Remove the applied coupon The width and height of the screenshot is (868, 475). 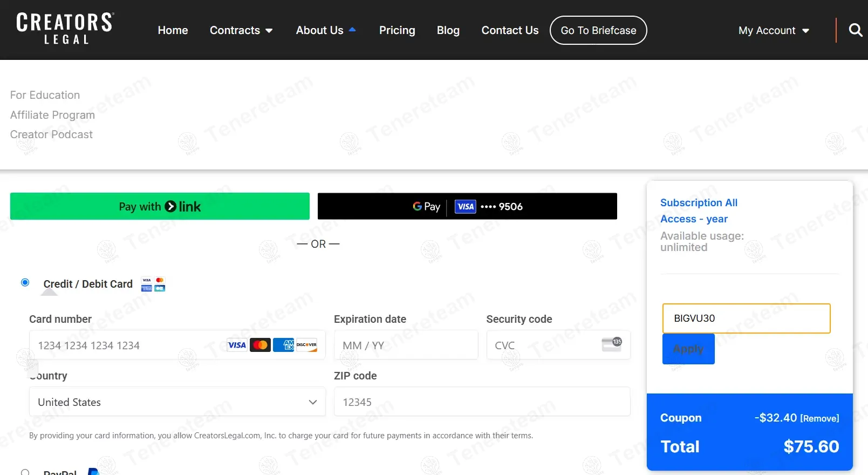[819, 418]
